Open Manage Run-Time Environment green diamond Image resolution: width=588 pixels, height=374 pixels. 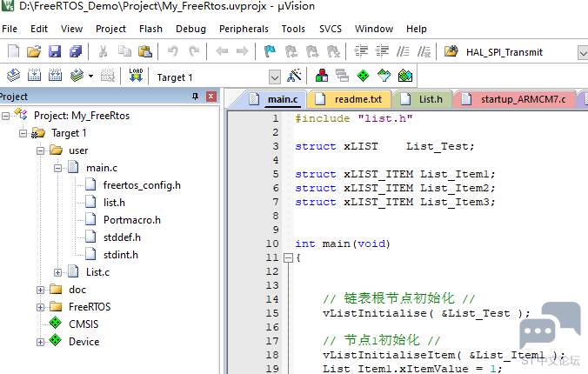click(363, 76)
